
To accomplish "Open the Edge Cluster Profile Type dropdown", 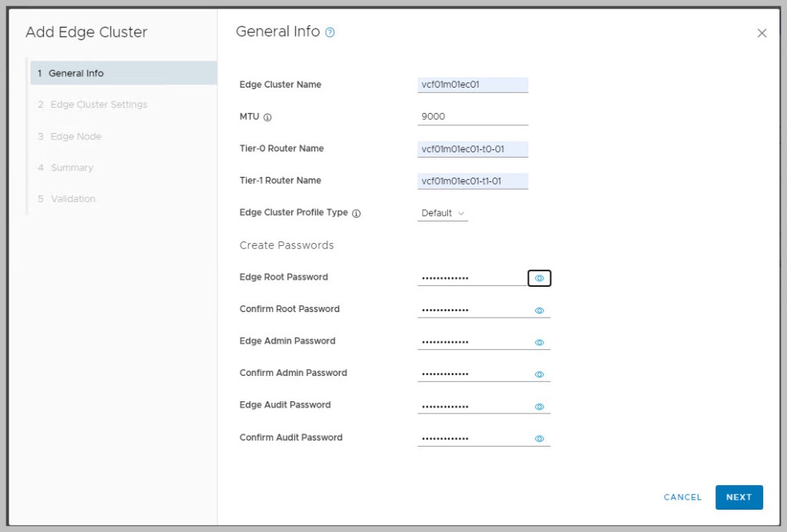I will [443, 213].
